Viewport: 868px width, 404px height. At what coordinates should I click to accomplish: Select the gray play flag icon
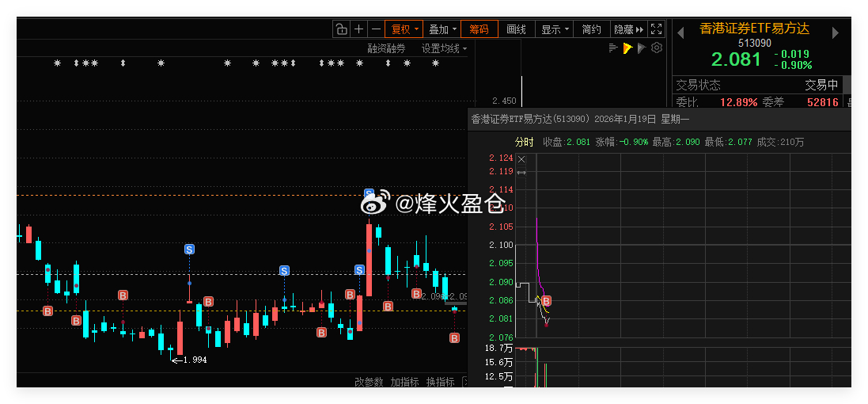click(x=642, y=48)
